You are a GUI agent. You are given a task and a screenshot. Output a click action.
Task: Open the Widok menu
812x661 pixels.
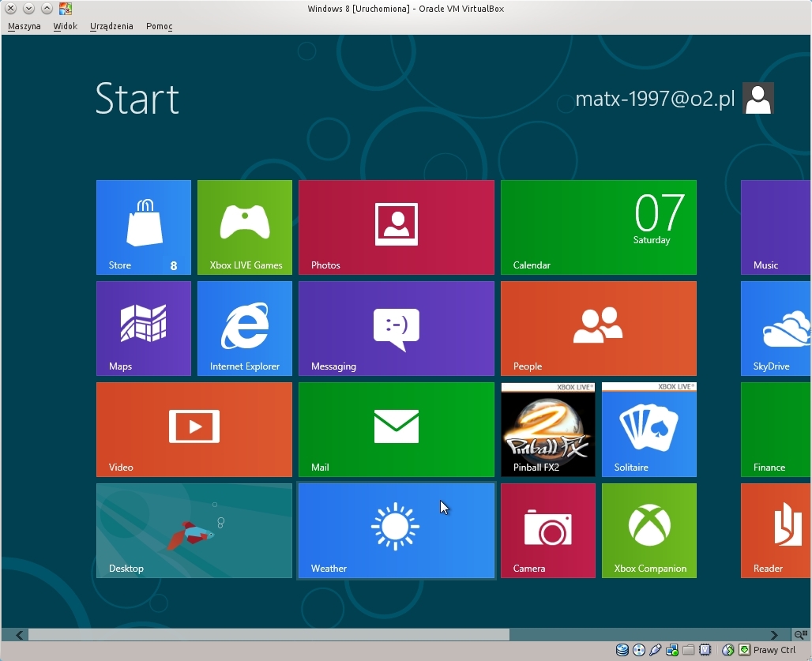[66, 26]
